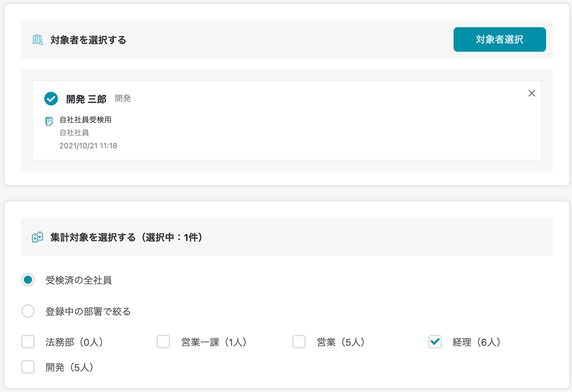The height and width of the screenshot is (392, 572).
Task: Click the 経理（6人） label text
Action: click(476, 342)
